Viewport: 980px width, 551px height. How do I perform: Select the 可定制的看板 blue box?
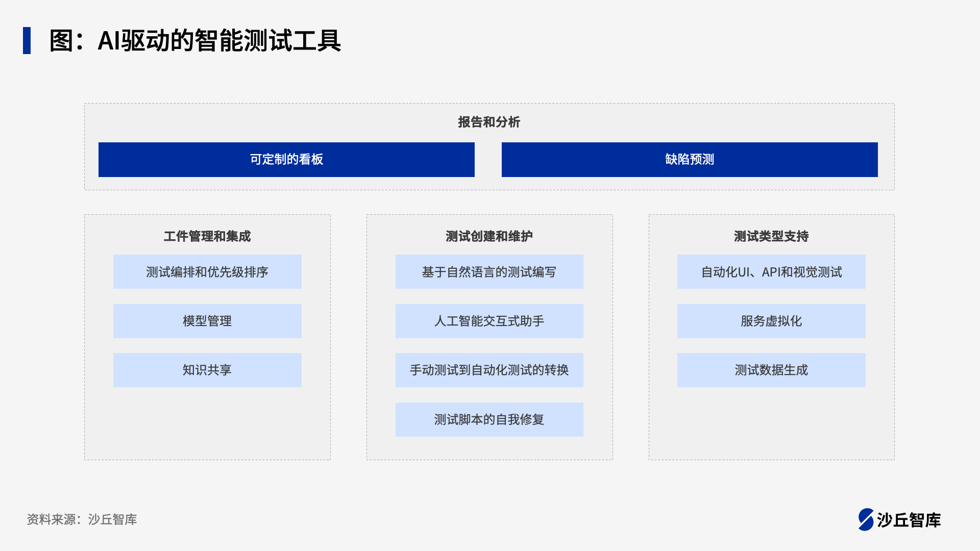pyautogui.click(x=286, y=160)
